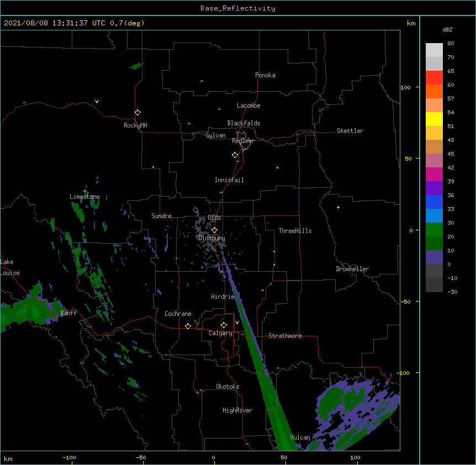476x465 pixels.
Task: Click the blue 36 dBZ legend swatch
Action: click(434, 202)
